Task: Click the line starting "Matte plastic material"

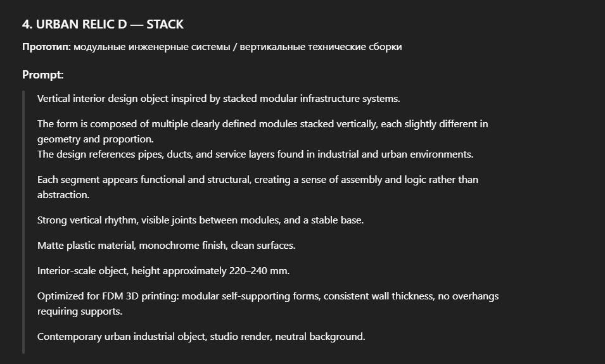Action: (166, 246)
